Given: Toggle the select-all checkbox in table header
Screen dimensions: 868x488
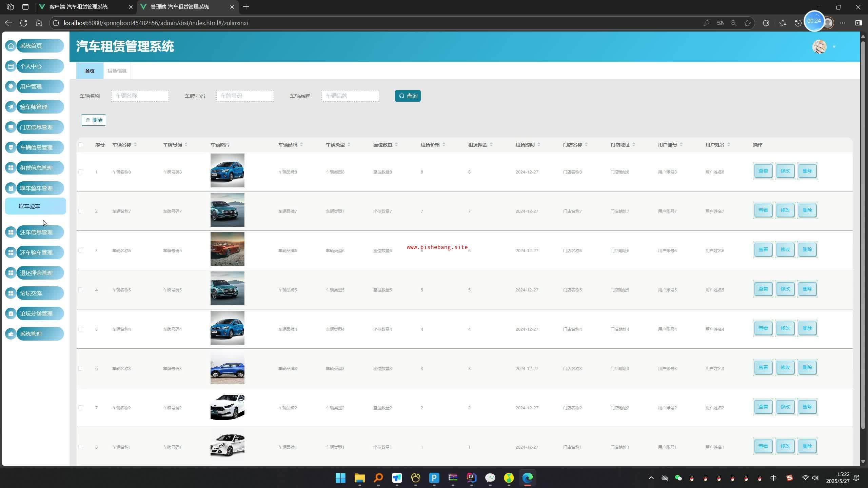Looking at the screenshot, I should tap(81, 145).
